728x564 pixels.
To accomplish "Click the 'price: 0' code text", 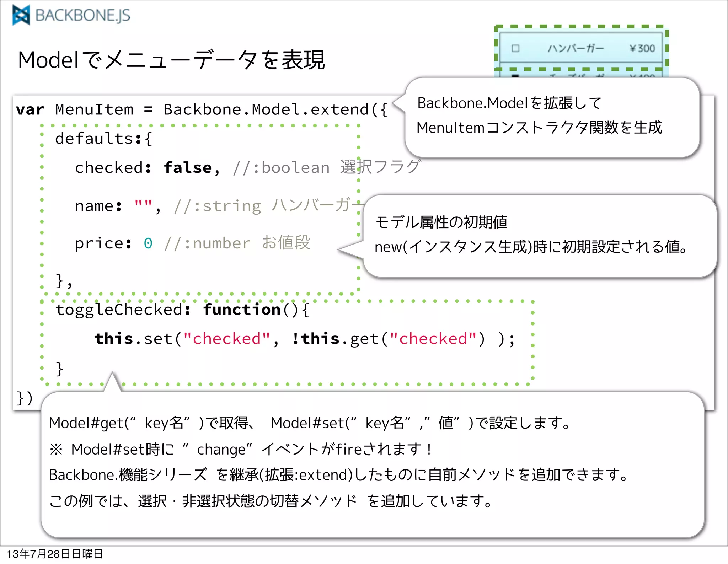I will coord(114,243).
